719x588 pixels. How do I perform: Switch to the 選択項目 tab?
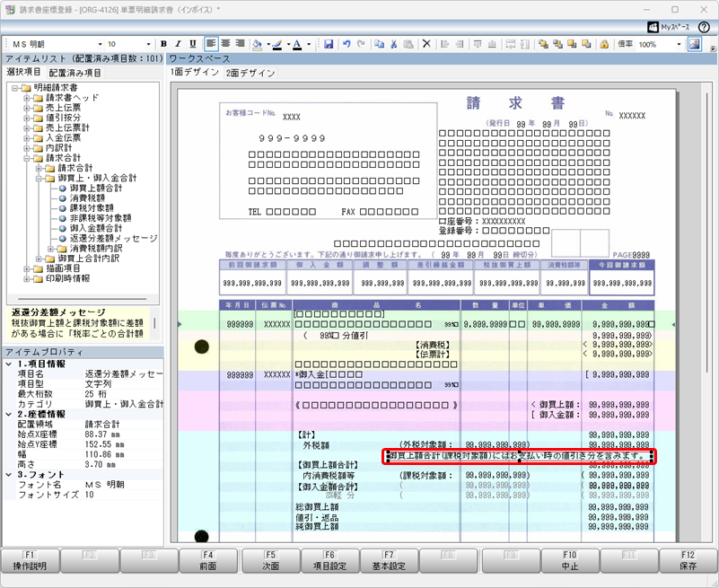(x=23, y=72)
